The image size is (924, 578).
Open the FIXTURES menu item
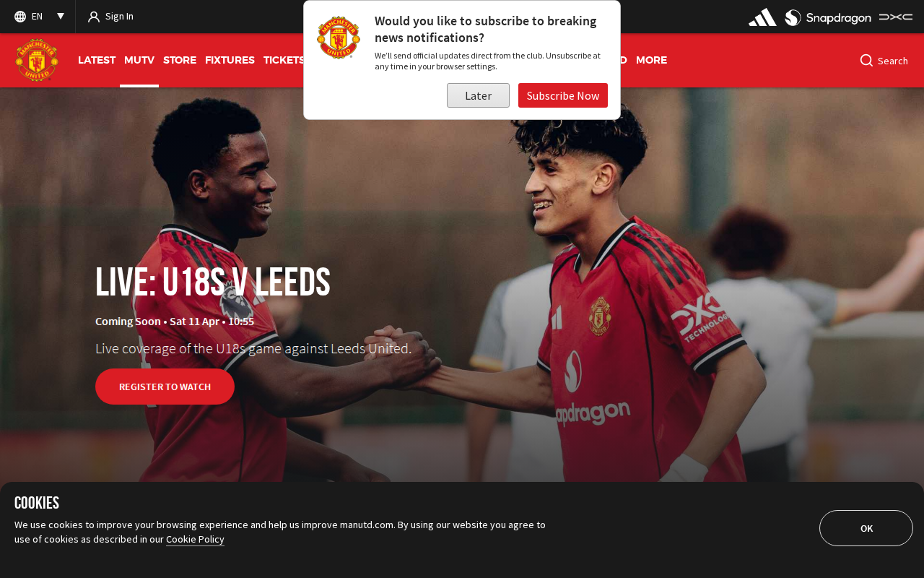coord(230,60)
